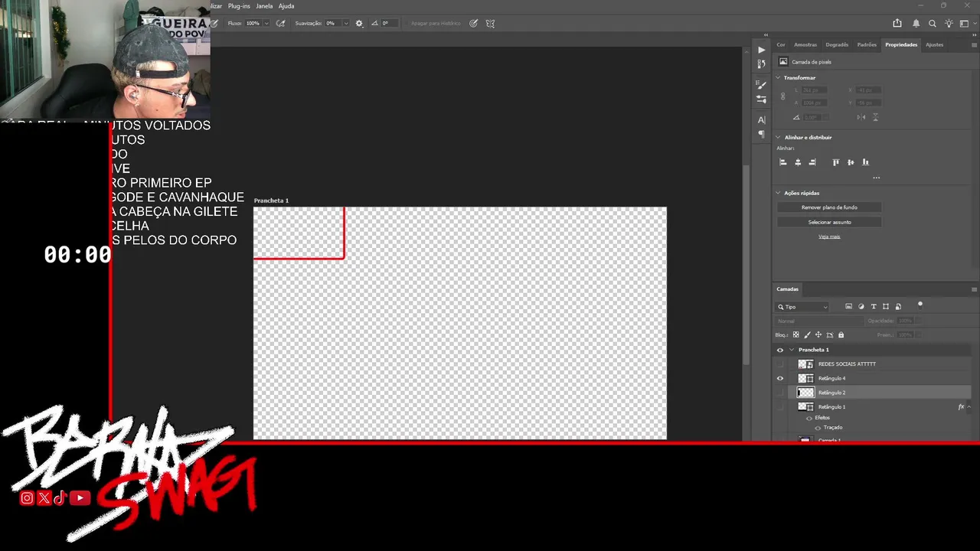Viewport: 980px width, 551px height.
Task: Open the Tipo layer filter dropdown
Action: pyautogui.click(x=803, y=307)
